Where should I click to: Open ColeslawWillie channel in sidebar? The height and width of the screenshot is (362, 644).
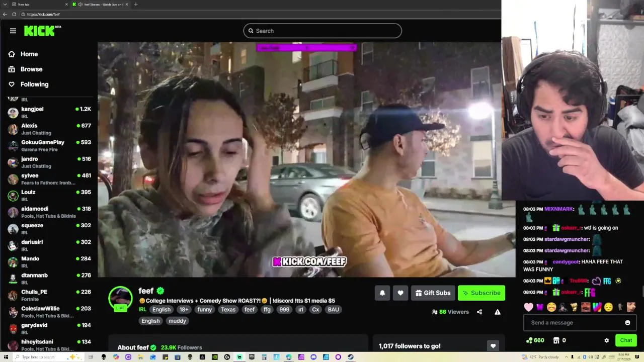[x=49, y=311]
